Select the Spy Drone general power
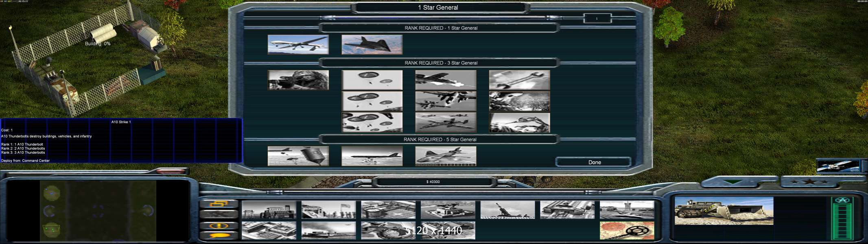The width and height of the screenshot is (868, 244). click(x=298, y=44)
